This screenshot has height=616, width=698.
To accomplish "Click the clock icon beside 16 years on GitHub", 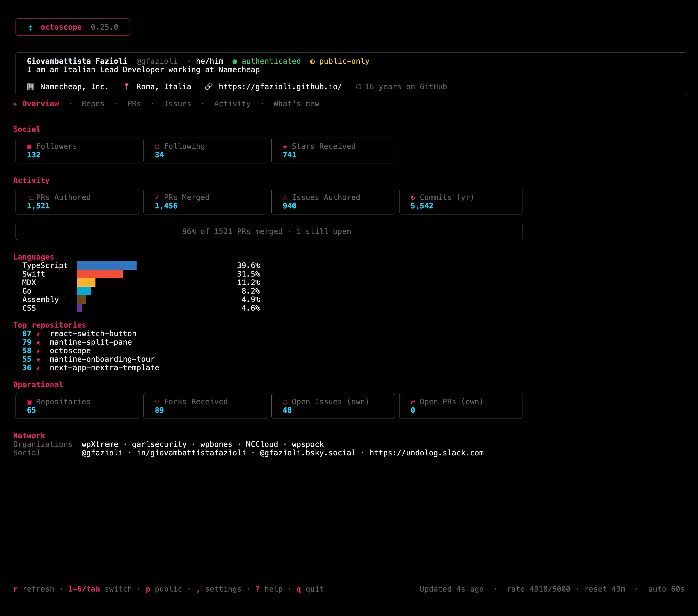I will coord(359,87).
